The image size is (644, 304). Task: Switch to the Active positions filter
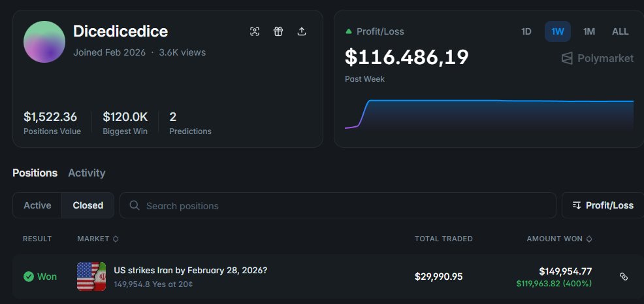tap(37, 205)
